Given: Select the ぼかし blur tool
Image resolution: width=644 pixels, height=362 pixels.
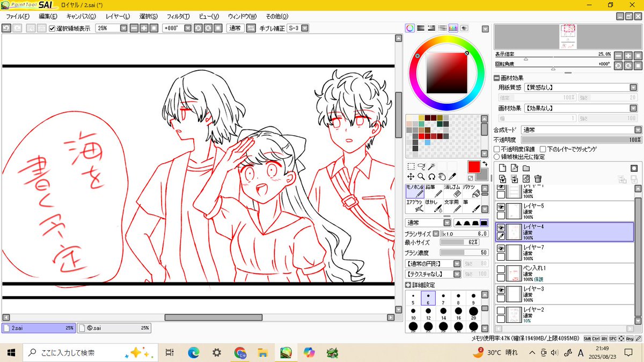Looking at the screenshot, I should (435, 206).
